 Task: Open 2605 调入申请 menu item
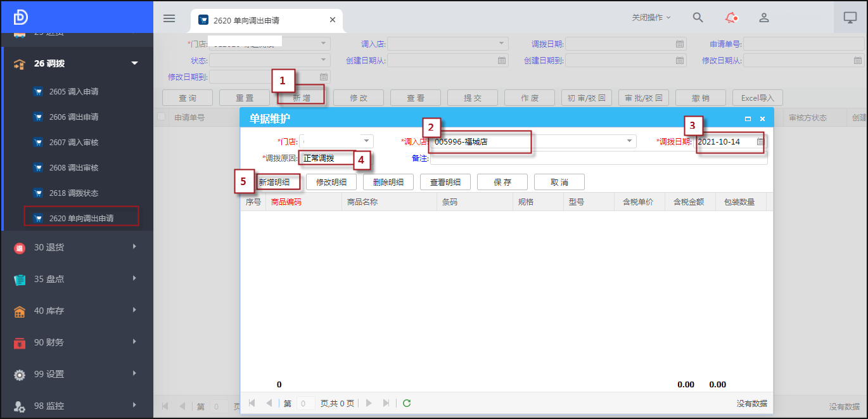coord(73,91)
